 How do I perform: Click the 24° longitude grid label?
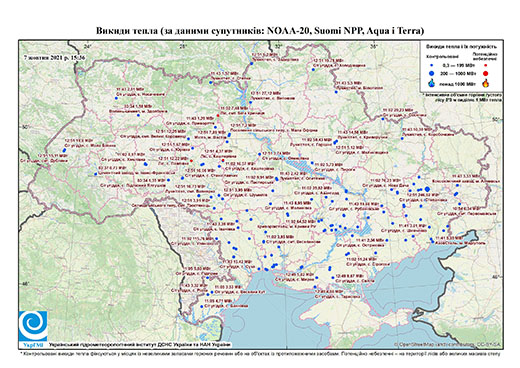[87, 46]
